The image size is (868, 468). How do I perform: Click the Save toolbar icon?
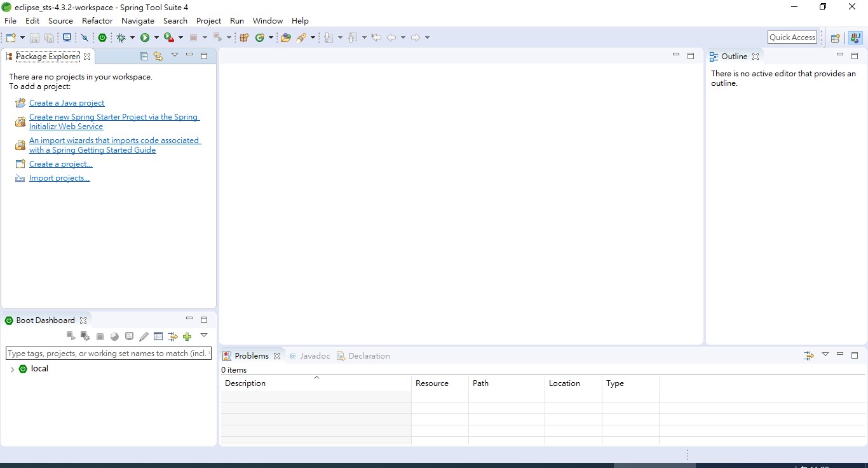[x=34, y=38]
